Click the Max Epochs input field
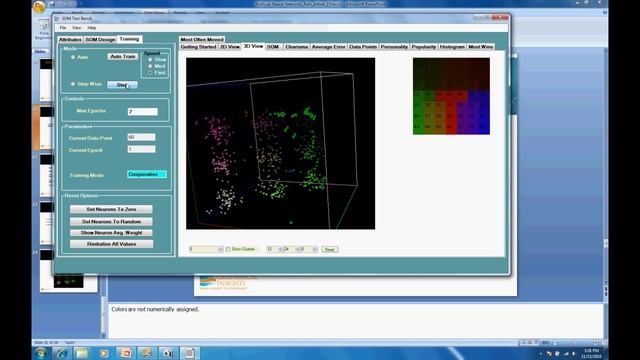The image size is (640, 360). tap(142, 111)
